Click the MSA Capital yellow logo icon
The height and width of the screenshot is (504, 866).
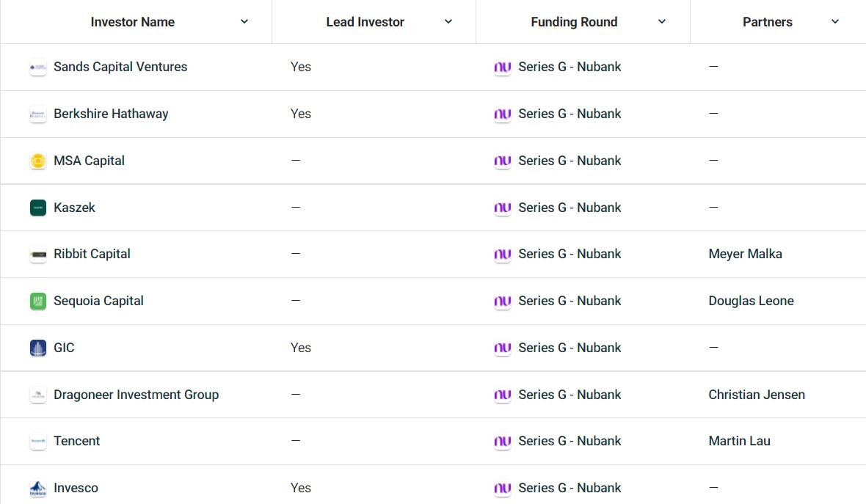[38, 161]
